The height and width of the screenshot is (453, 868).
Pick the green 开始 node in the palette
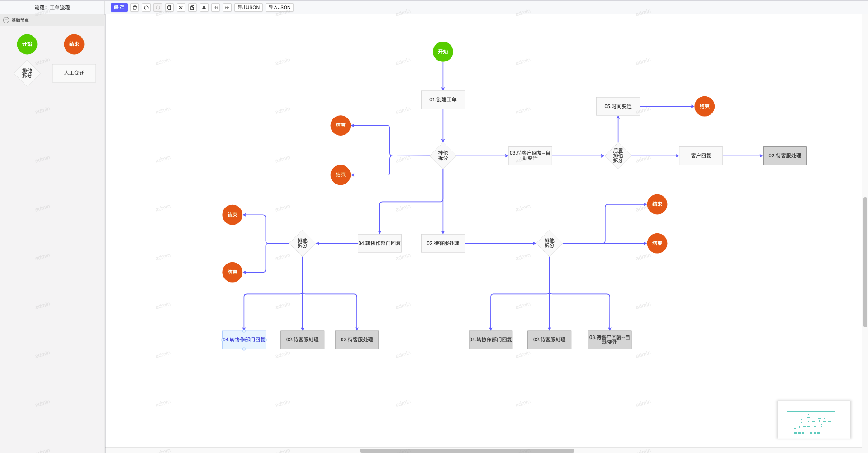pos(27,44)
